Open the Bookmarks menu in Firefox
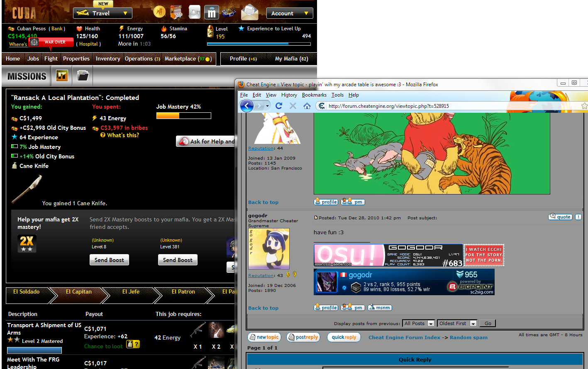588x369 pixels. (314, 95)
